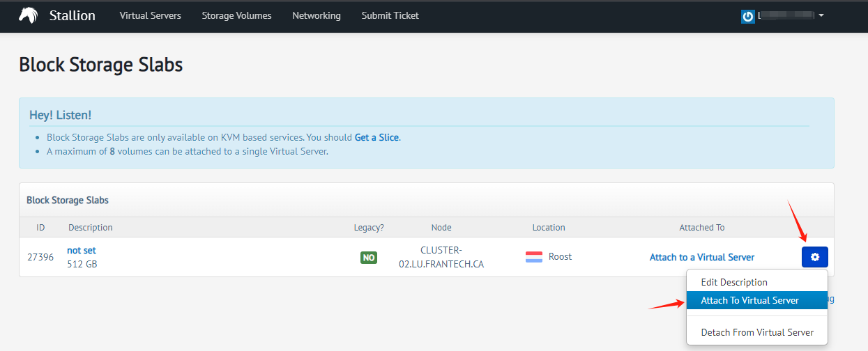Click the blue power icon beside username
868x351 pixels.
point(748,16)
